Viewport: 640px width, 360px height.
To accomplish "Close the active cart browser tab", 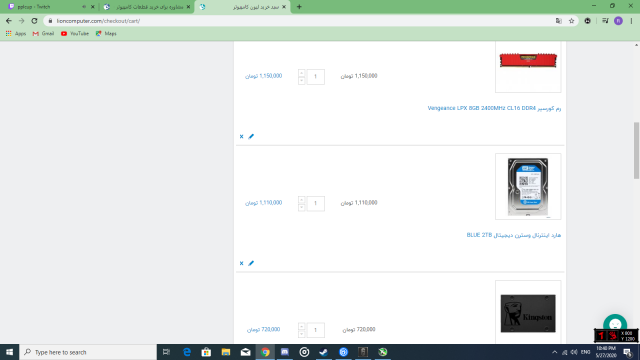I will coord(284,7).
